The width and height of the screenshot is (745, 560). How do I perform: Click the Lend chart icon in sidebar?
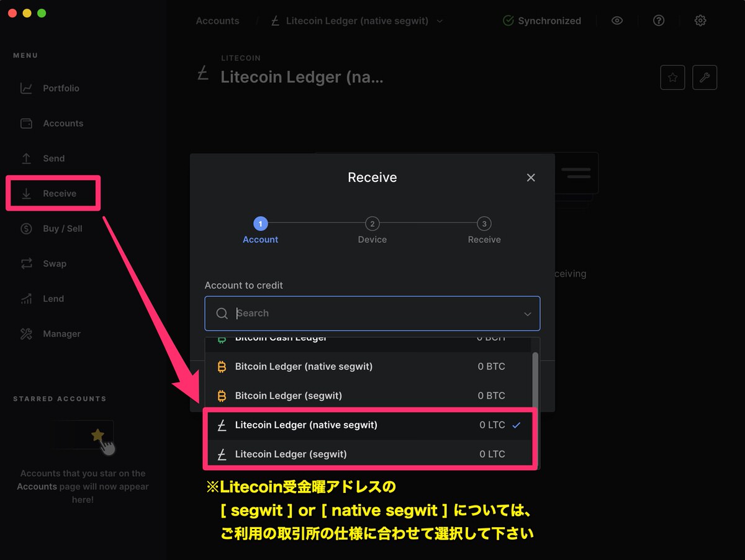click(26, 299)
